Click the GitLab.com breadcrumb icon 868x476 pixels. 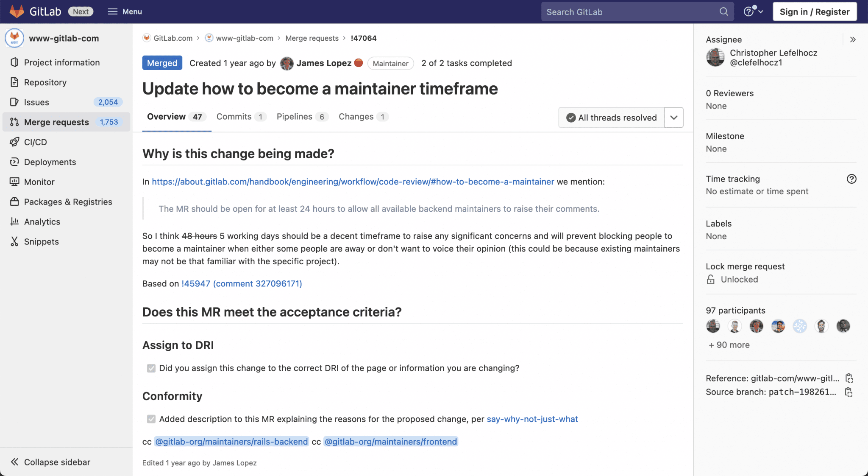(x=147, y=38)
